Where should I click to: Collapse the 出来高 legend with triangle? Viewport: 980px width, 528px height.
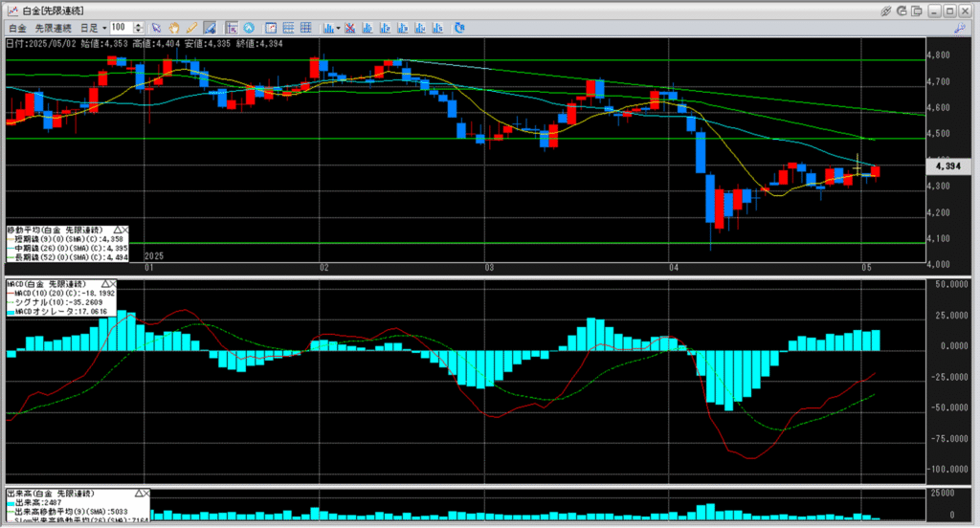(139, 494)
